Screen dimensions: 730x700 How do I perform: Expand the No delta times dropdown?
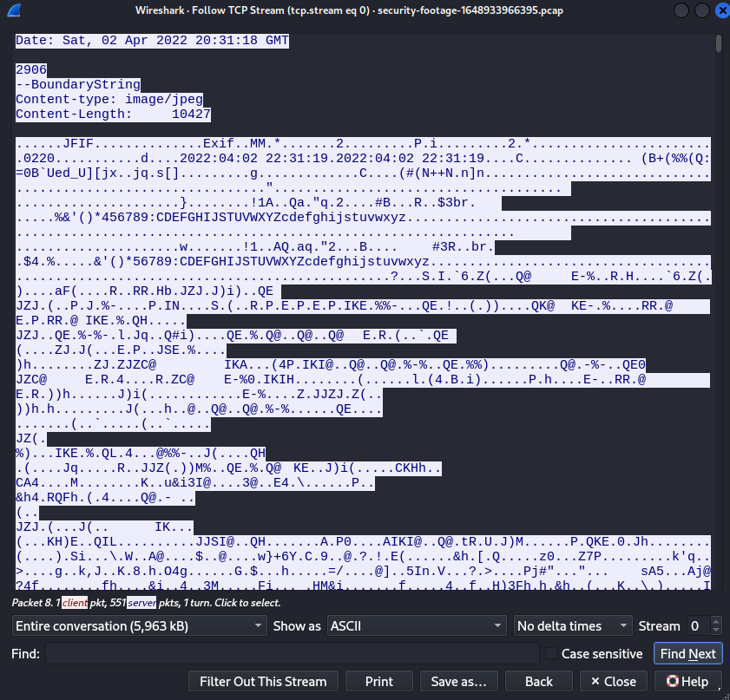coord(573,626)
